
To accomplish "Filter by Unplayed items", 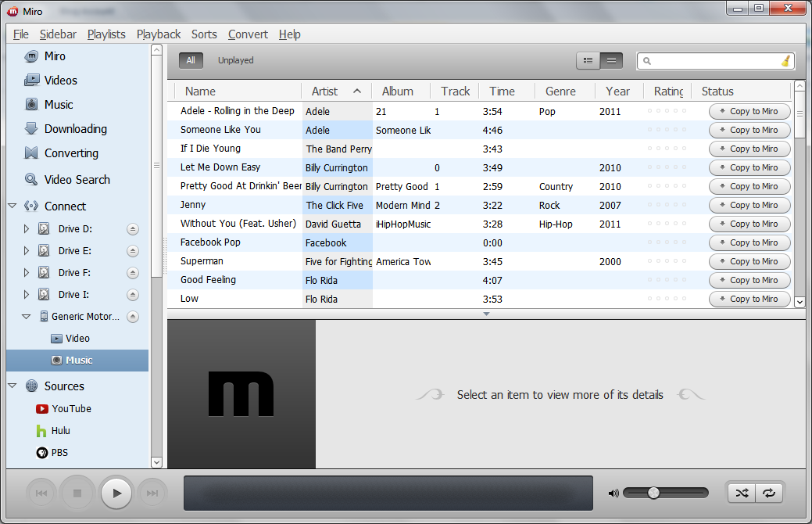I will [235, 60].
